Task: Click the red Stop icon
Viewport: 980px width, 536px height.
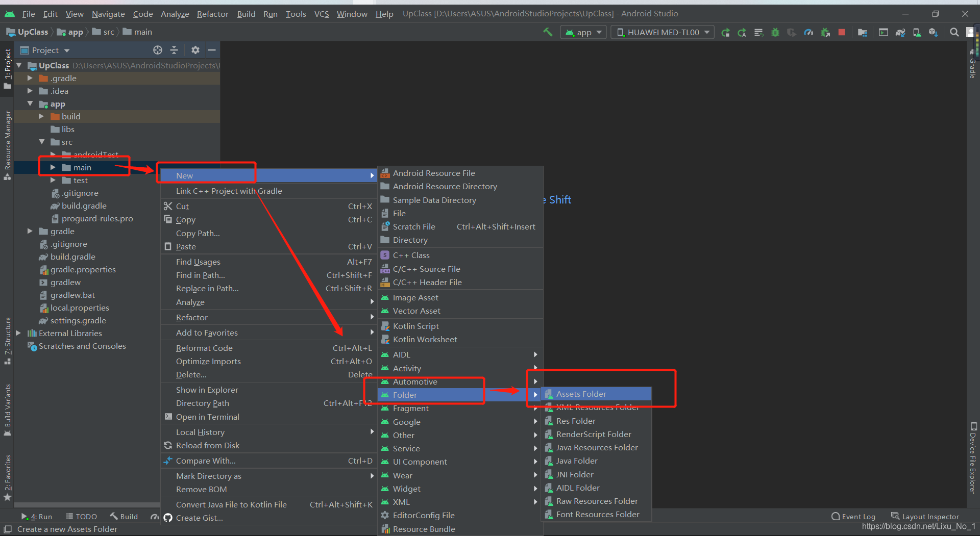Action: click(842, 32)
